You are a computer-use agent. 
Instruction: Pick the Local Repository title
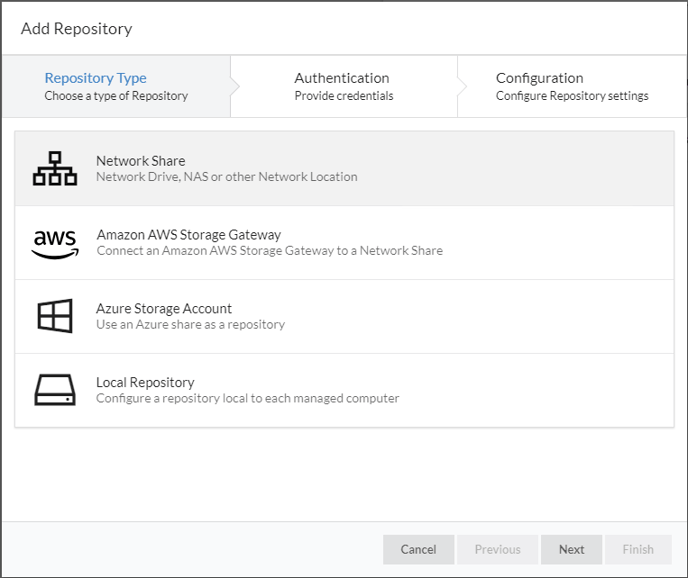tap(145, 382)
